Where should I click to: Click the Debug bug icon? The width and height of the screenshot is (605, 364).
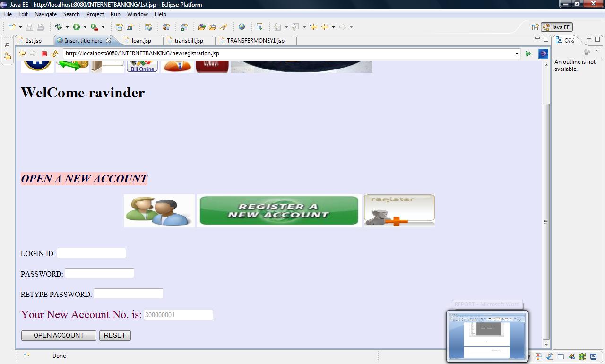[59, 27]
